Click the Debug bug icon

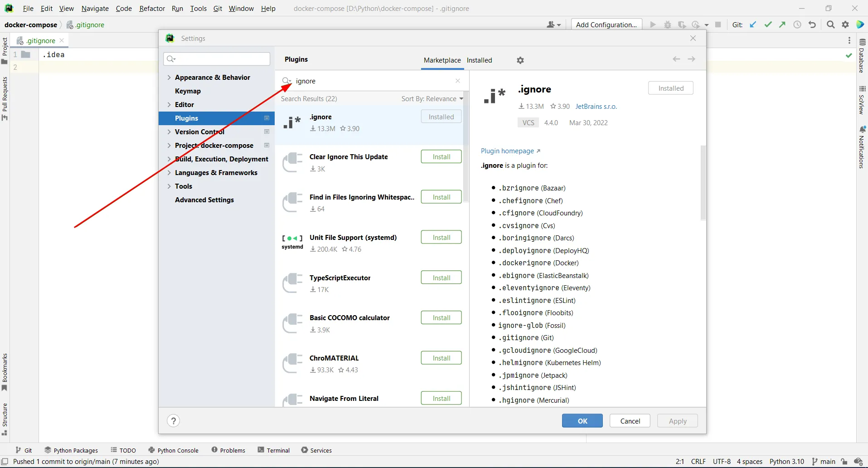click(x=668, y=24)
